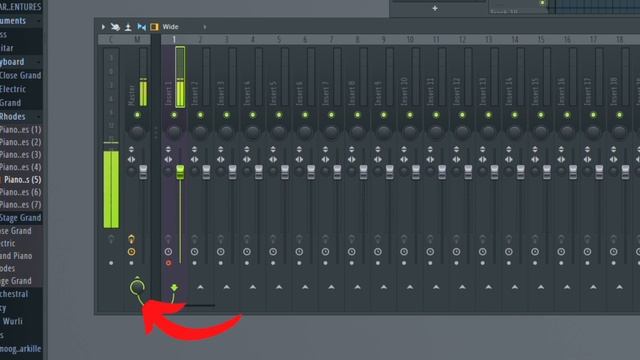Arm disk recording dot on Insert 2
Viewport: 640px width, 360px height.
coord(194,263)
